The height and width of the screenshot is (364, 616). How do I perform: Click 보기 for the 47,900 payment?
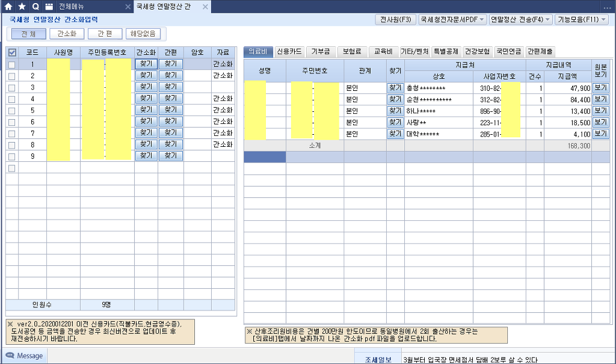click(601, 88)
